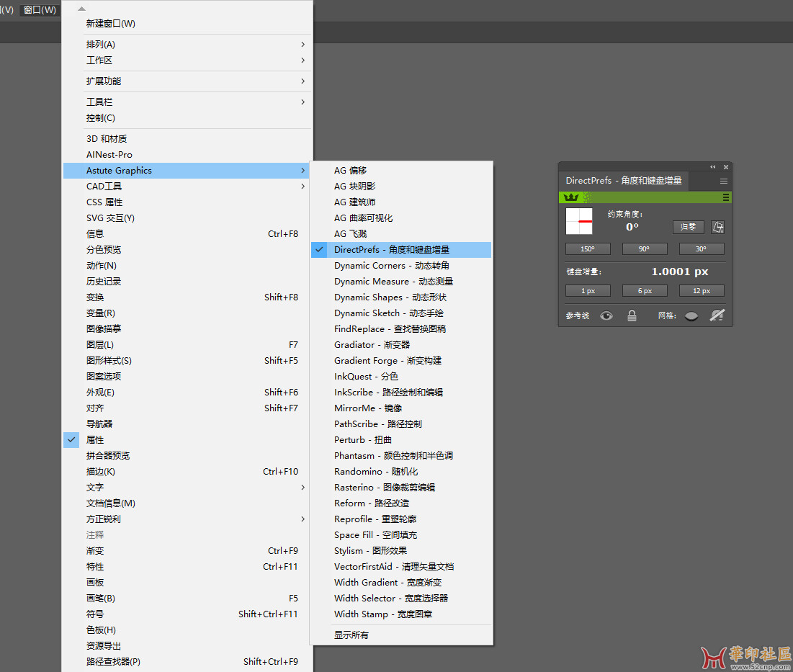This screenshot has height=672, width=793.
Task: Open the AINest-Pro panel
Action: (x=187, y=155)
